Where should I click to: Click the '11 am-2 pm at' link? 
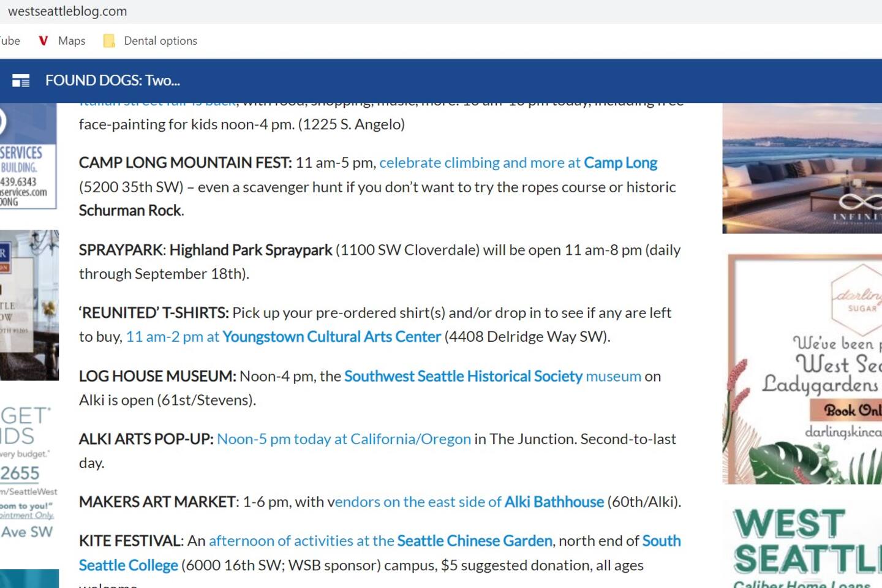172,337
